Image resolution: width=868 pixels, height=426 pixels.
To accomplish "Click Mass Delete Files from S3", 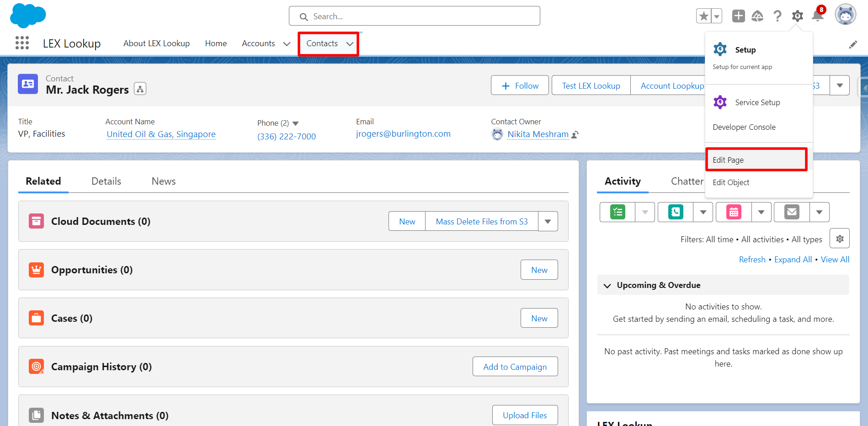I will tap(481, 221).
